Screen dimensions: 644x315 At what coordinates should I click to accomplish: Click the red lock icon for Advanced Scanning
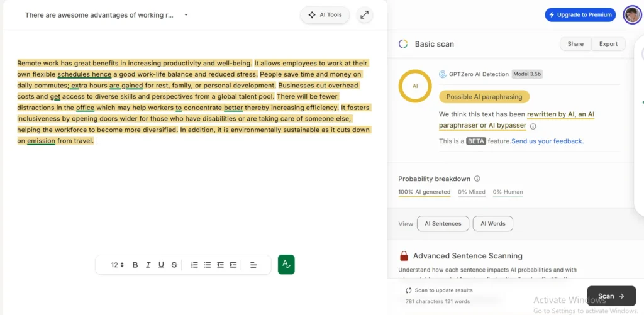404,257
